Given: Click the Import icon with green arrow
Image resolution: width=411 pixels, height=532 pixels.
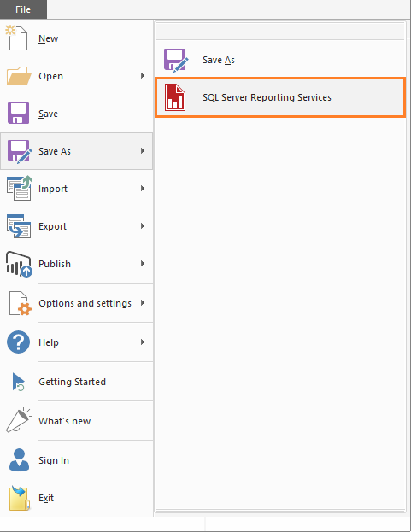Looking at the screenshot, I should [x=20, y=188].
